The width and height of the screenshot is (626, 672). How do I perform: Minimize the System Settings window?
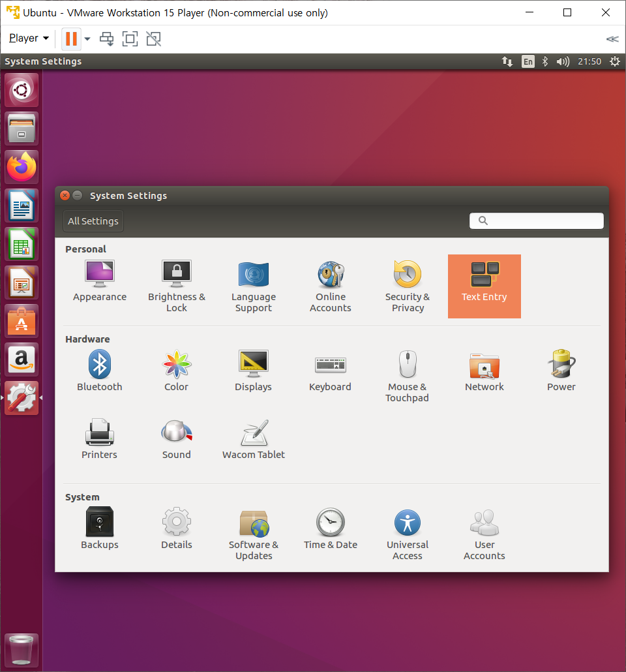point(78,196)
